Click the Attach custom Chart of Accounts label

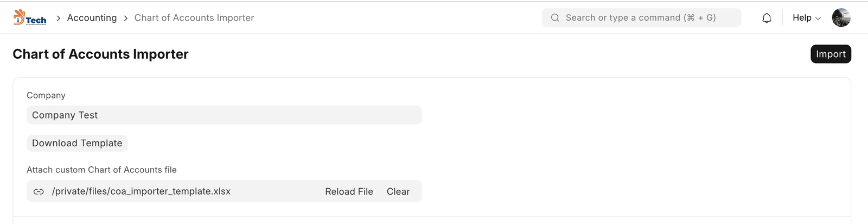[101, 170]
